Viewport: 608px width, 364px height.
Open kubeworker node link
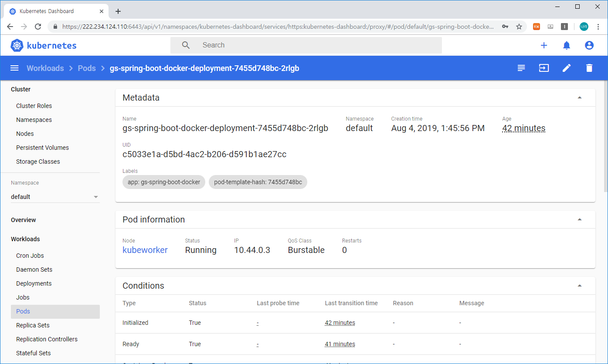click(x=145, y=250)
